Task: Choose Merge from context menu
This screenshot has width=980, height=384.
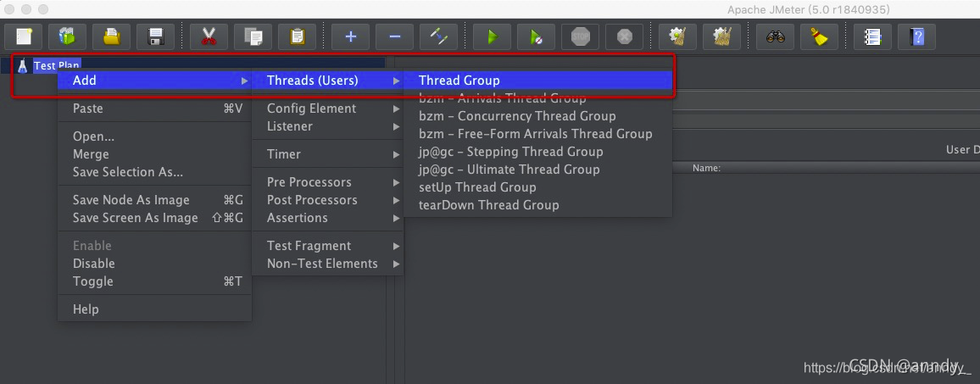Action: point(154,153)
